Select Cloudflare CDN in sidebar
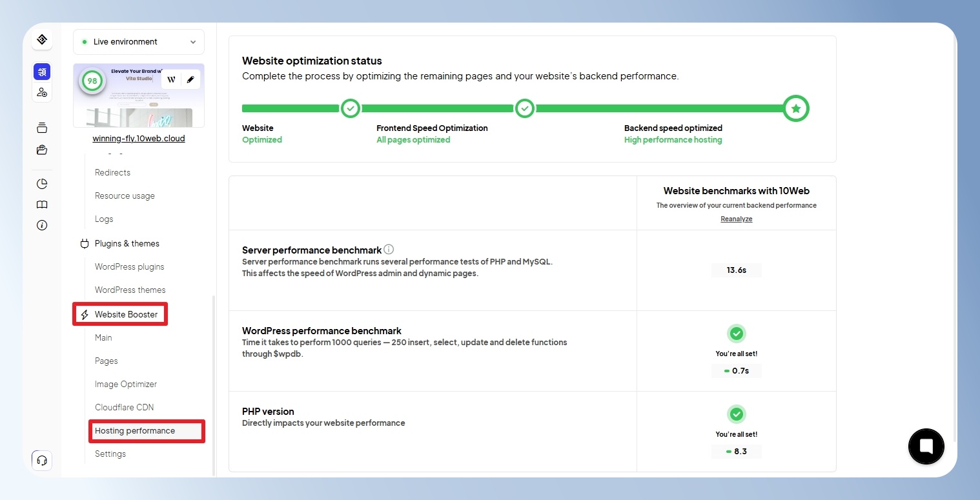This screenshot has height=500, width=980. click(x=124, y=407)
